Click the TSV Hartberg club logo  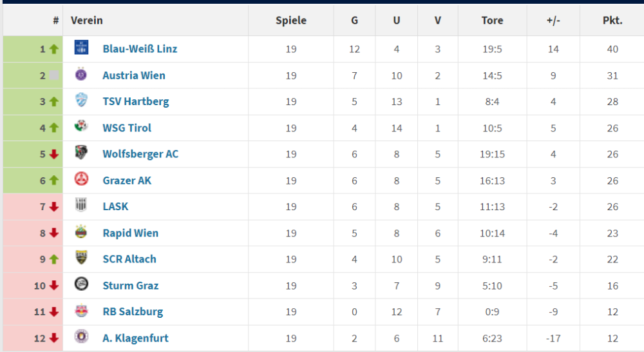click(x=81, y=101)
